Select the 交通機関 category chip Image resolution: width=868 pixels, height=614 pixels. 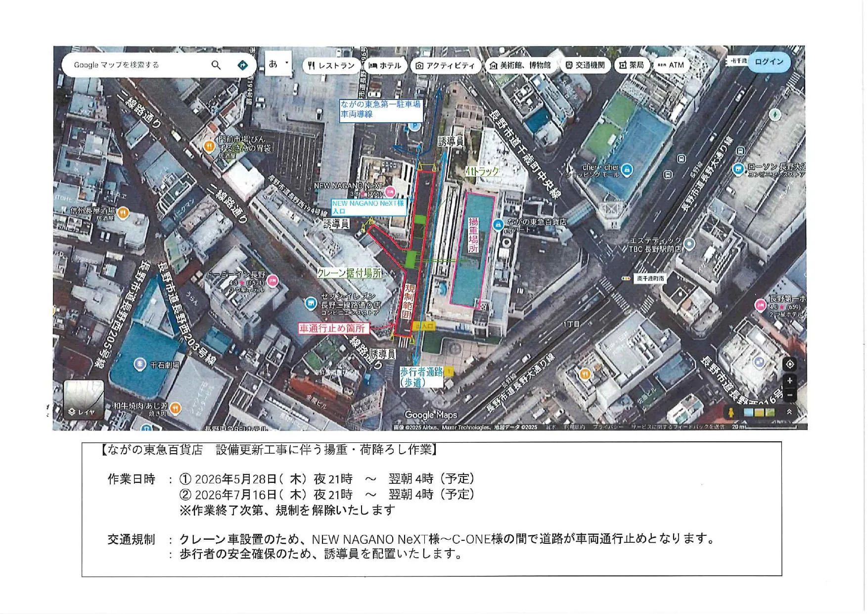point(585,65)
